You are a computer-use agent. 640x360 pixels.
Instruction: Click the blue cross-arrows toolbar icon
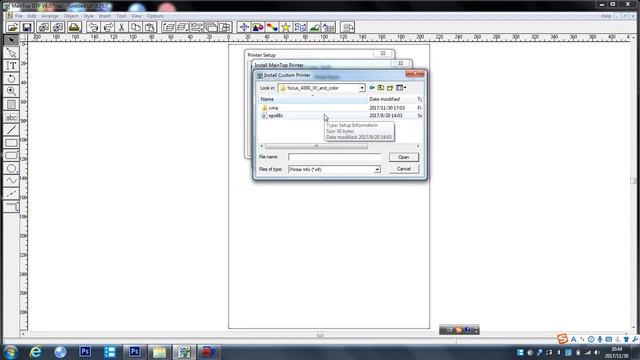[244, 27]
